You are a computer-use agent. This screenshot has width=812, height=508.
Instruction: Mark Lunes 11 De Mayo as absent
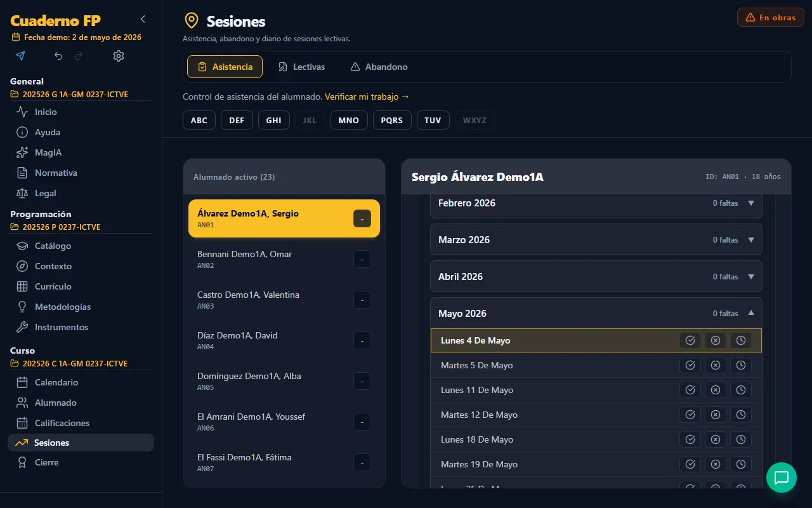tap(716, 390)
